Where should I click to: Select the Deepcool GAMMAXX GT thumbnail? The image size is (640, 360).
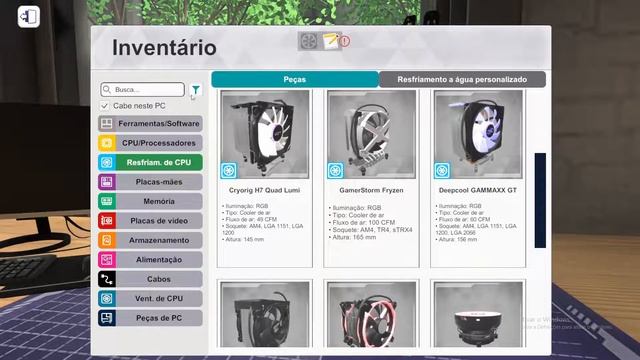click(x=478, y=134)
